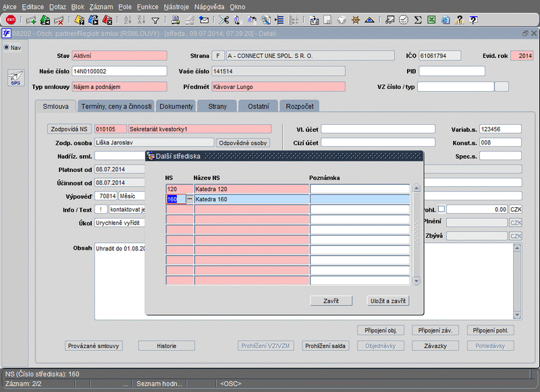Click the SPS icon in left sidebar
Image resolution: width=540 pixels, height=392 pixels.
tap(15, 78)
